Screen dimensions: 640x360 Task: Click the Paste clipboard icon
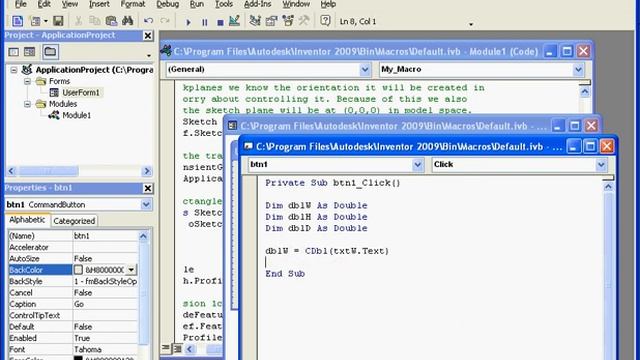tap(111, 21)
